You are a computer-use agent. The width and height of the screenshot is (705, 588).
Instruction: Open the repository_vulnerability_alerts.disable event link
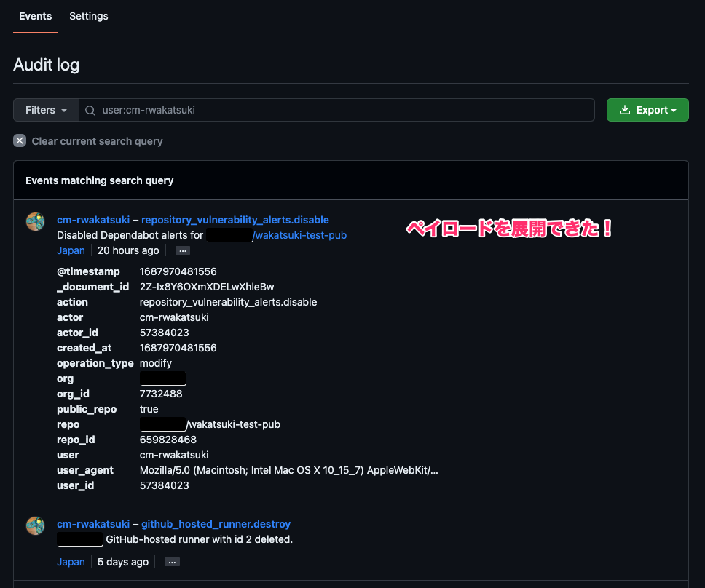[x=235, y=220]
